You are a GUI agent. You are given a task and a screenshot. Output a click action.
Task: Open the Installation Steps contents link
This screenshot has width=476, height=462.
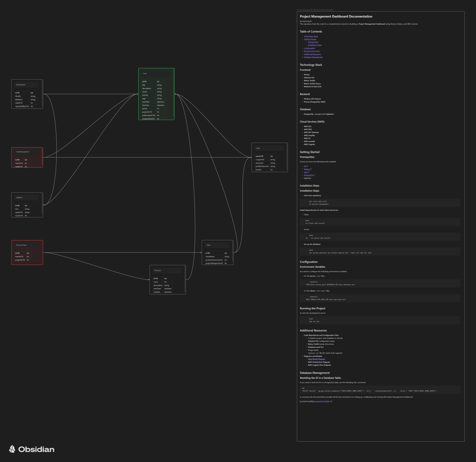click(x=315, y=45)
